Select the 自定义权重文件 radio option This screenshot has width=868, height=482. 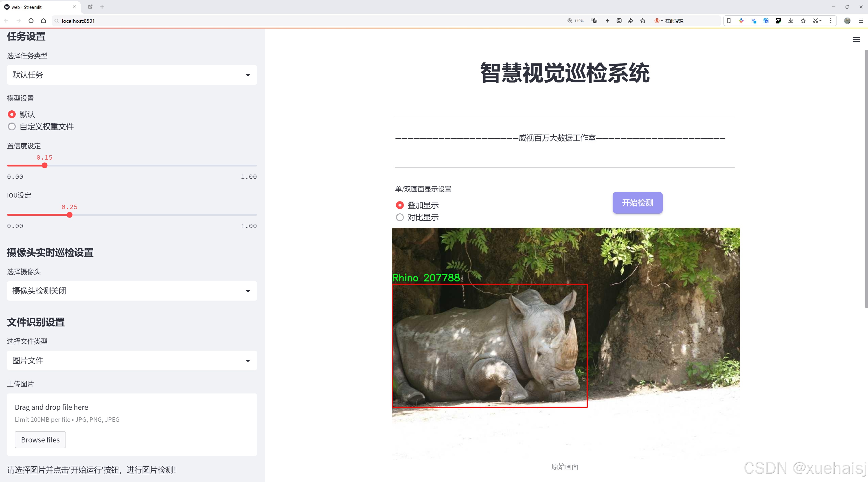(x=12, y=127)
